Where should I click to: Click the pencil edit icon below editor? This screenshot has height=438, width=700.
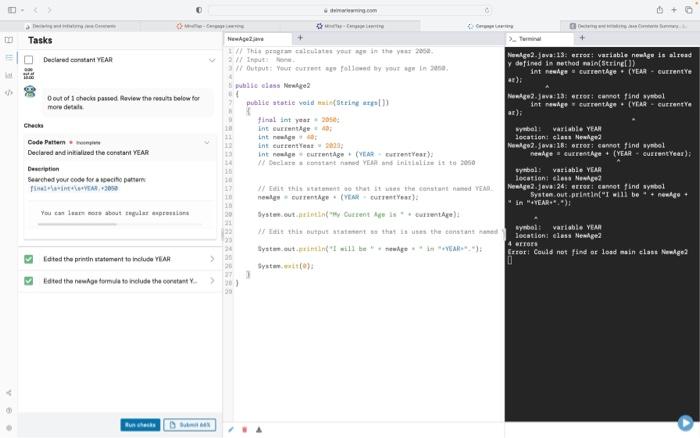tap(231, 430)
